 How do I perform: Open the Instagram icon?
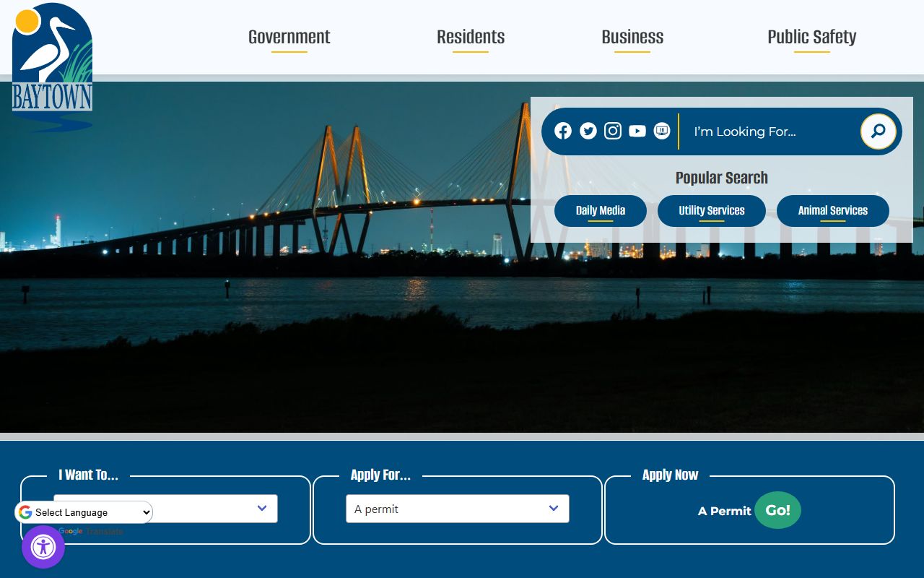[613, 131]
